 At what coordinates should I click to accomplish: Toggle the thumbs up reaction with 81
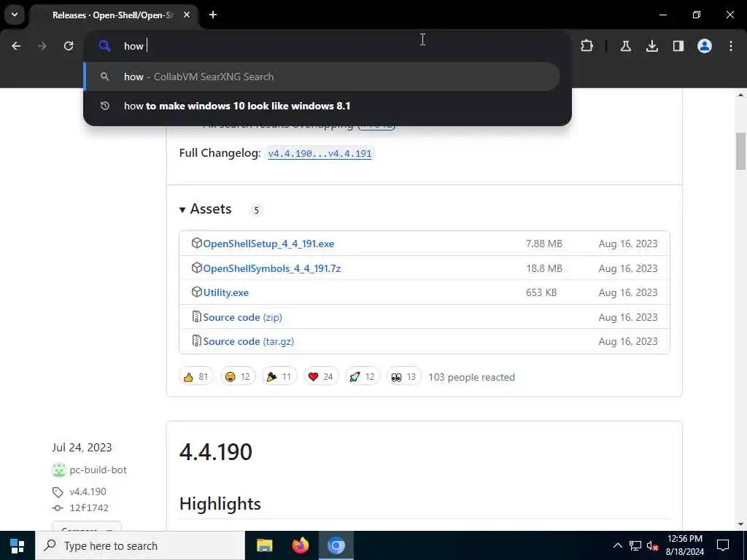tap(196, 377)
